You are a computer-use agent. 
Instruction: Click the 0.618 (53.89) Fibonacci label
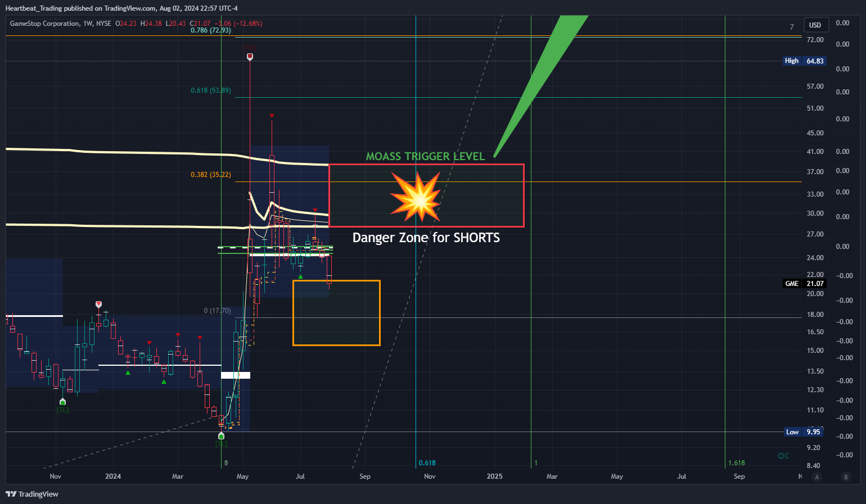(210, 90)
